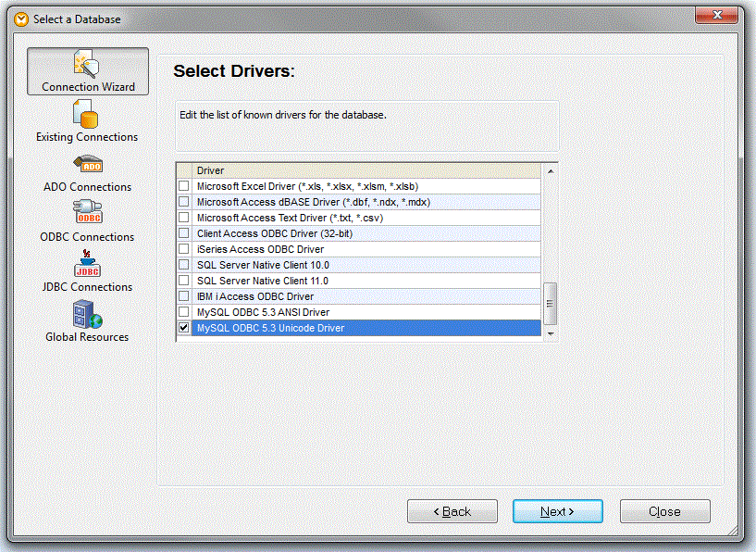The width and height of the screenshot is (756, 552).
Task: Select the Global Resources icon
Action: click(x=87, y=314)
